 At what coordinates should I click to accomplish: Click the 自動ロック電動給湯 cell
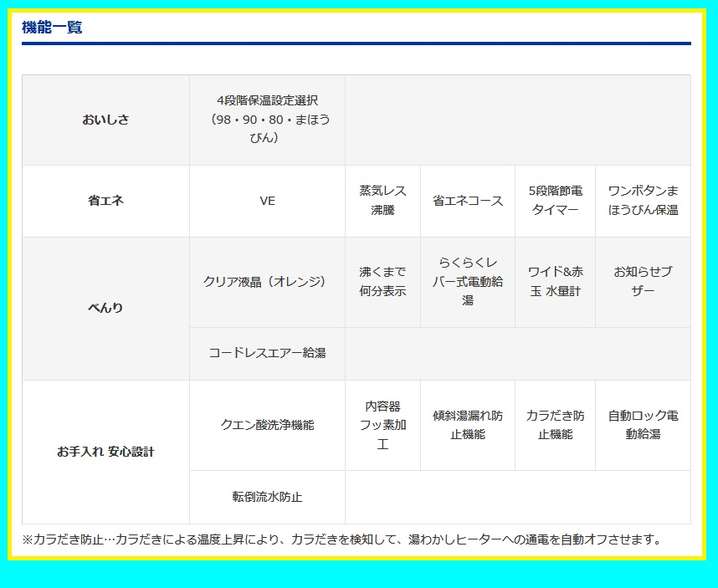click(x=643, y=425)
